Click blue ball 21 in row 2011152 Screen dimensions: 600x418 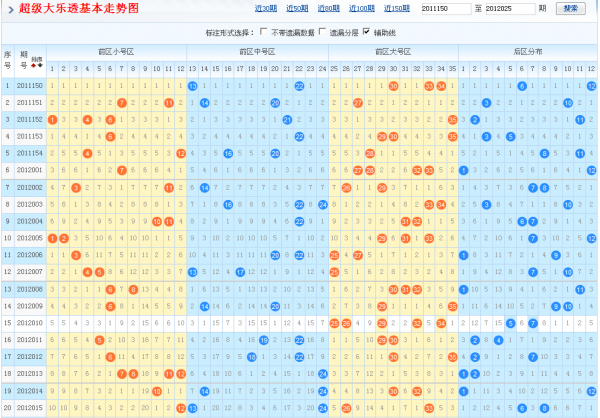click(287, 120)
